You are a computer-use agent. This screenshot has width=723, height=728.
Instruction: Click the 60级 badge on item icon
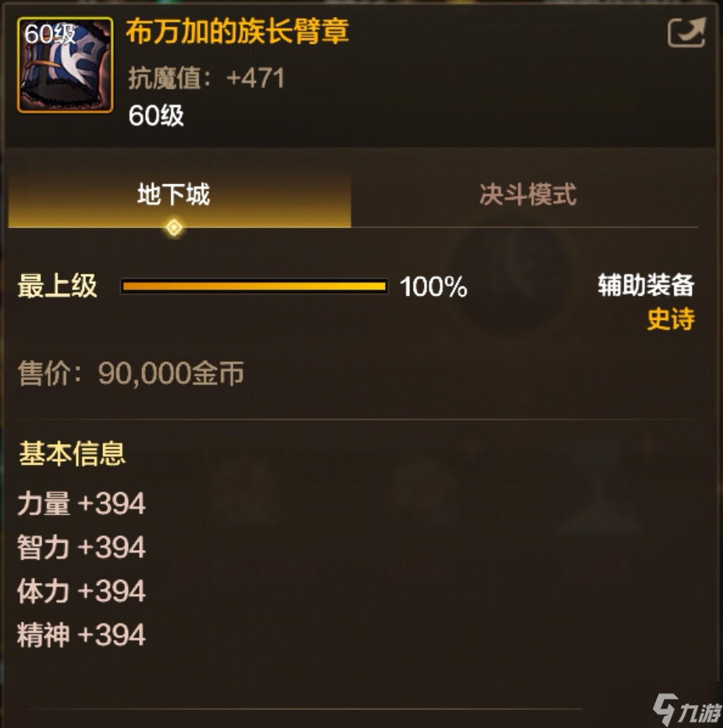(x=50, y=34)
